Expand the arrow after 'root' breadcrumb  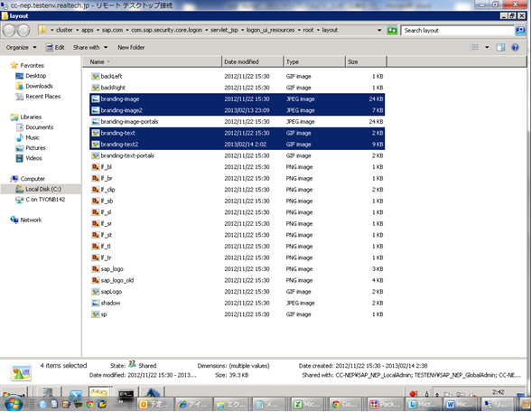point(318,30)
